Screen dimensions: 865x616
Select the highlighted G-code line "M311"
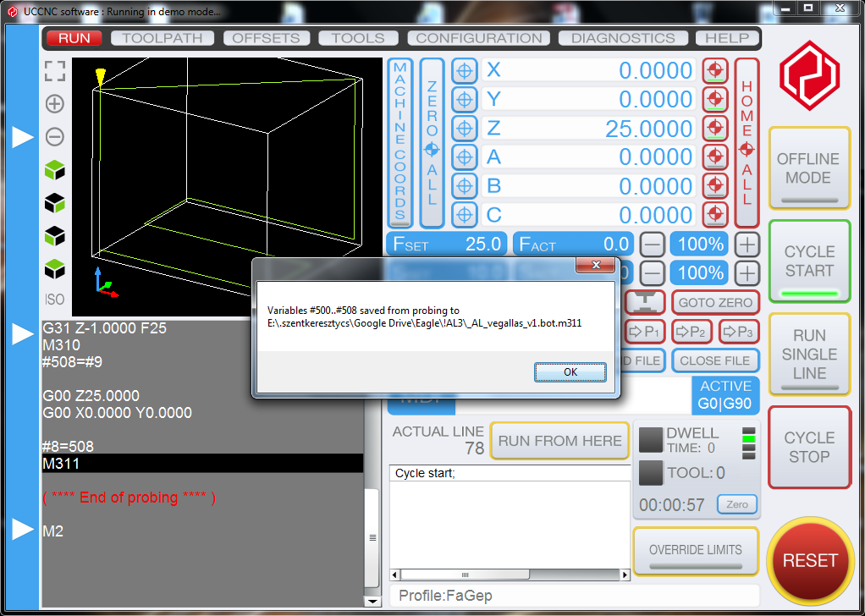(202, 463)
